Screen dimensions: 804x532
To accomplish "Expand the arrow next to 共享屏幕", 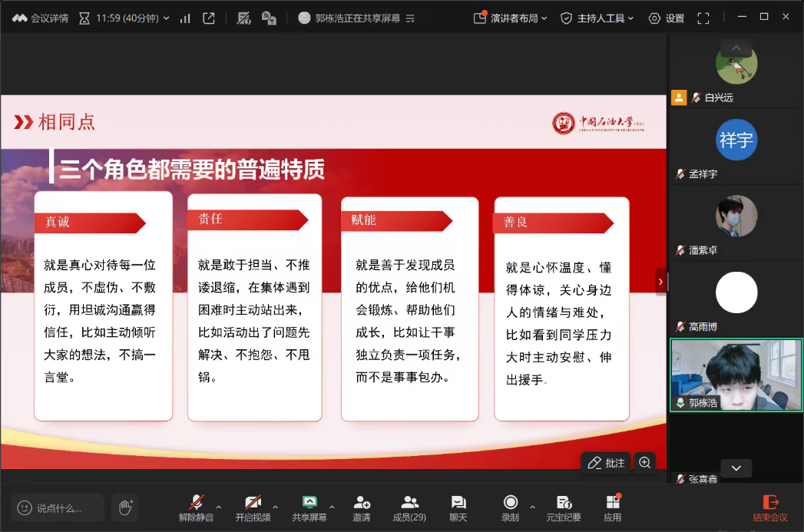I will [332, 507].
